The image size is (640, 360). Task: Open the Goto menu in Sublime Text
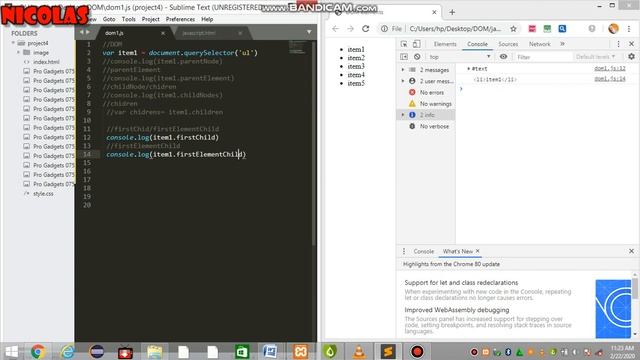[x=109, y=19]
